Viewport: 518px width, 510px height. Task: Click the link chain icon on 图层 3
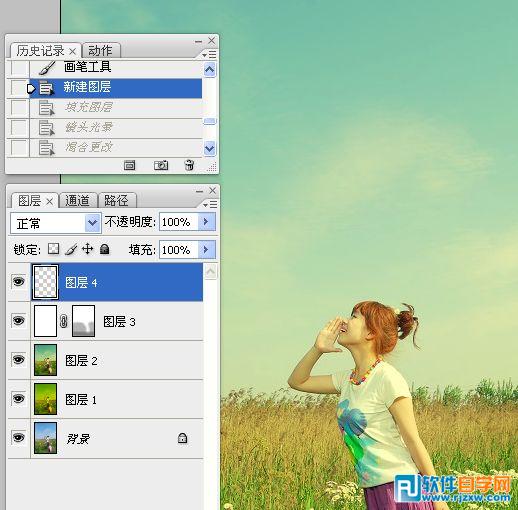click(x=64, y=321)
